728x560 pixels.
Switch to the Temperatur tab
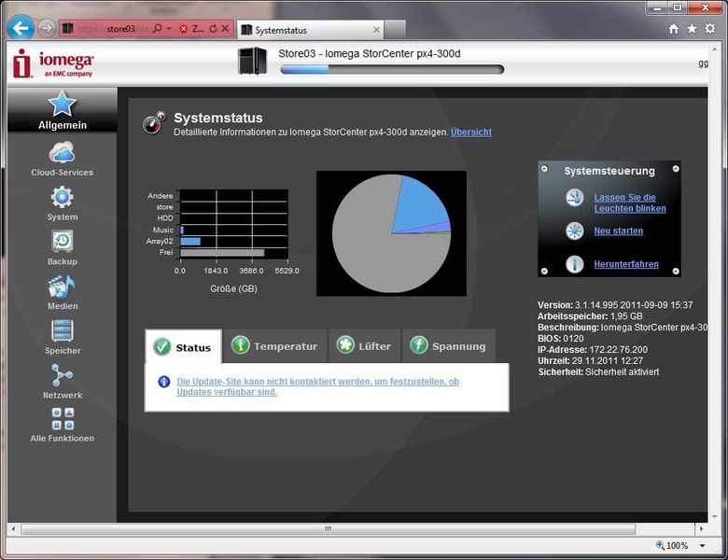[274, 346]
